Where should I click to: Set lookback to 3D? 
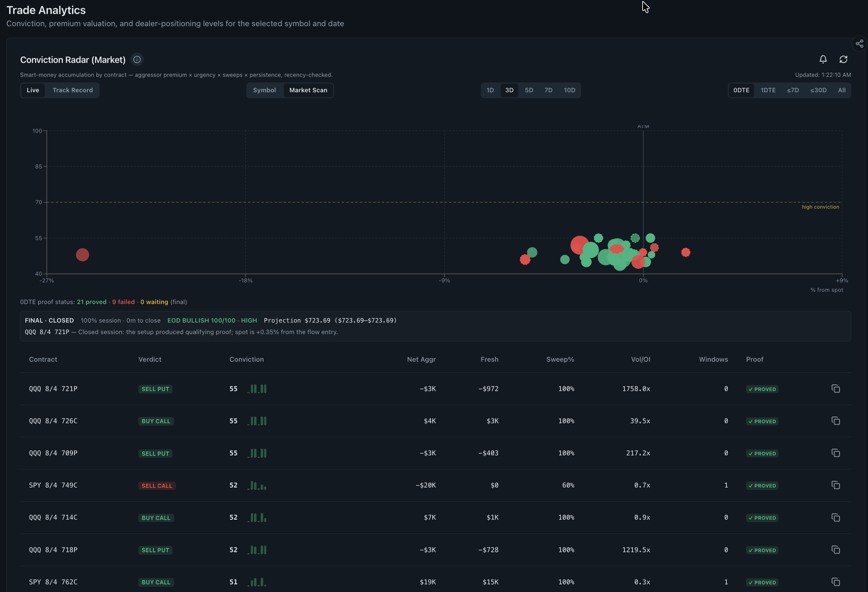[x=509, y=90]
